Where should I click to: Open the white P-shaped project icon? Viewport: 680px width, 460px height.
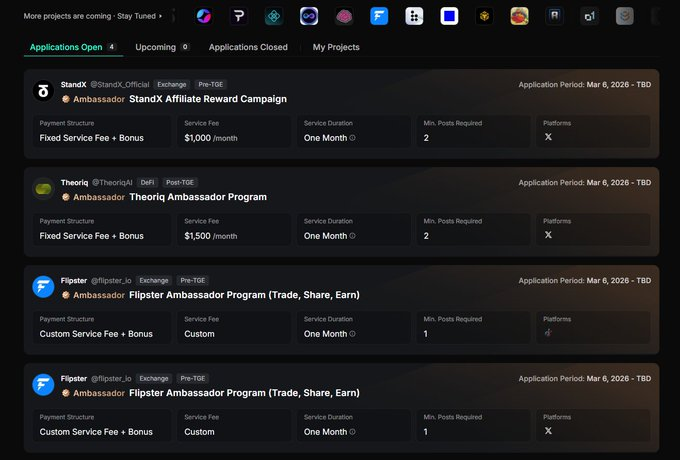pos(239,16)
